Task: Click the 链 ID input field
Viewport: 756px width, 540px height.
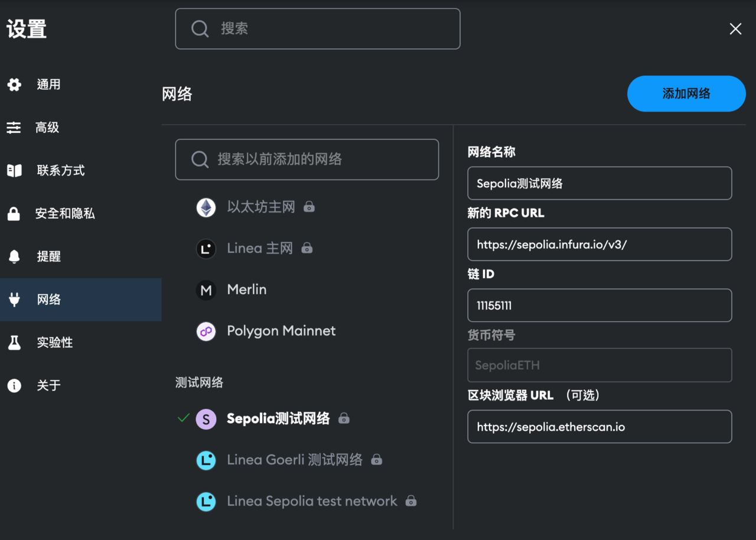Action: tap(599, 305)
